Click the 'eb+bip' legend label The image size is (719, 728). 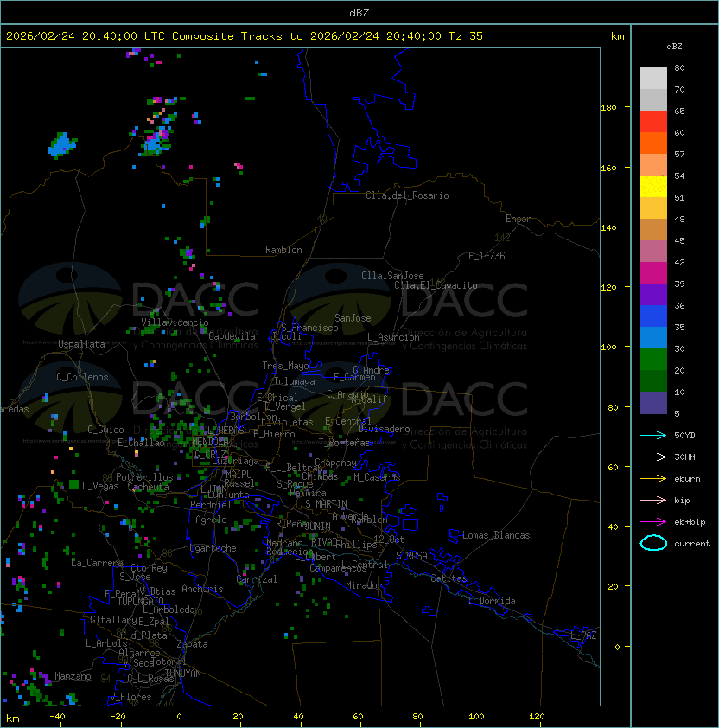(690, 522)
